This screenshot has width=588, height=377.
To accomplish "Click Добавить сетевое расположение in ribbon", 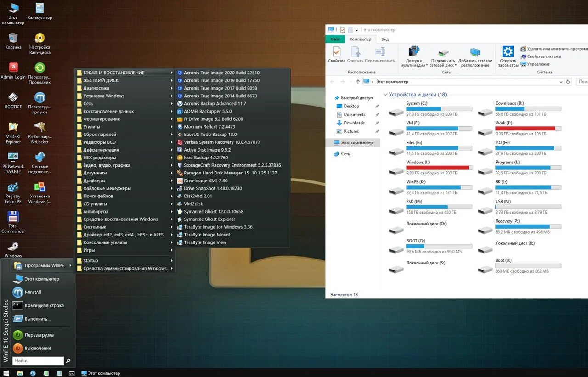I will tap(475, 56).
